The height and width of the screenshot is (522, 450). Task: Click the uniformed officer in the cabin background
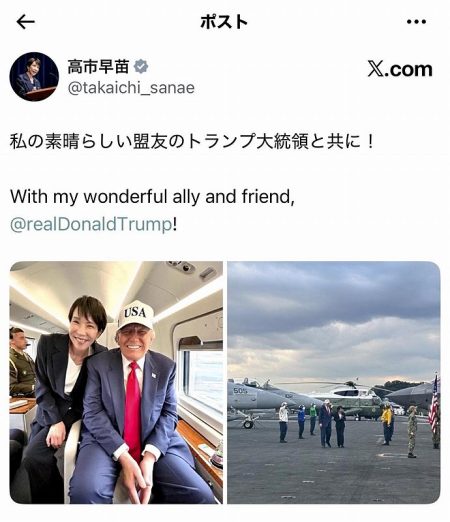[21, 362]
